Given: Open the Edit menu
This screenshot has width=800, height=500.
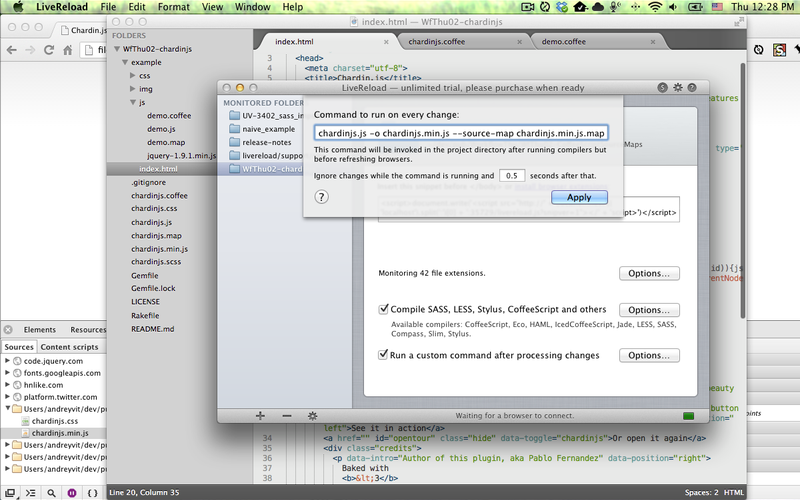Looking at the screenshot, I should point(137,7).
